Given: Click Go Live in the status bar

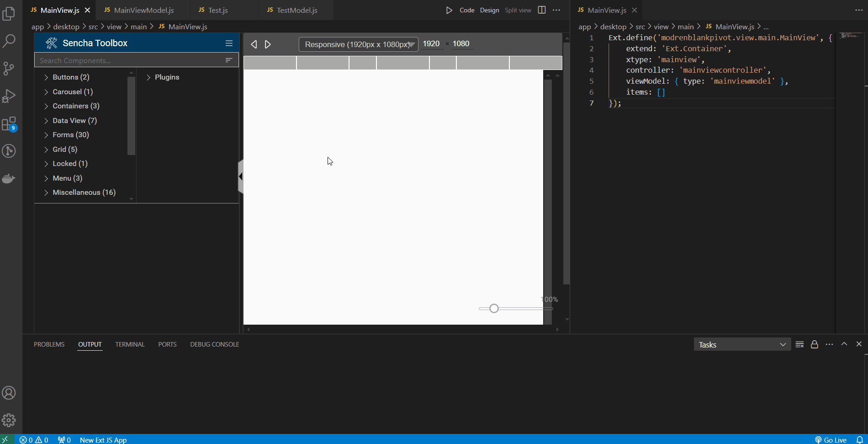Looking at the screenshot, I should (x=831, y=440).
